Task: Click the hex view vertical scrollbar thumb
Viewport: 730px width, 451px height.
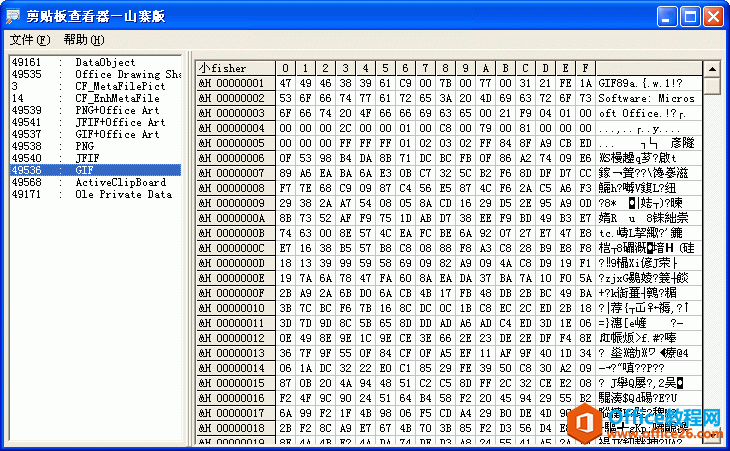Action: click(x=712, y=86)
